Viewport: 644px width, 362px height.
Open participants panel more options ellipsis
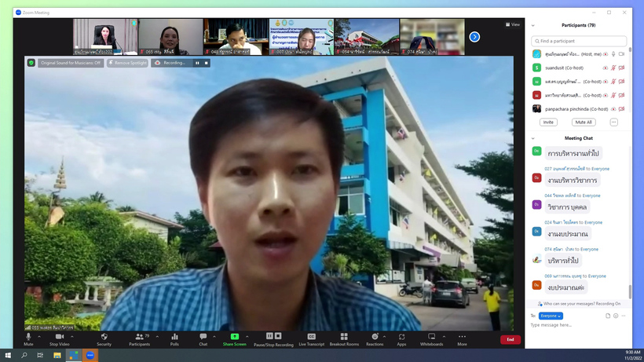(613, 122)
